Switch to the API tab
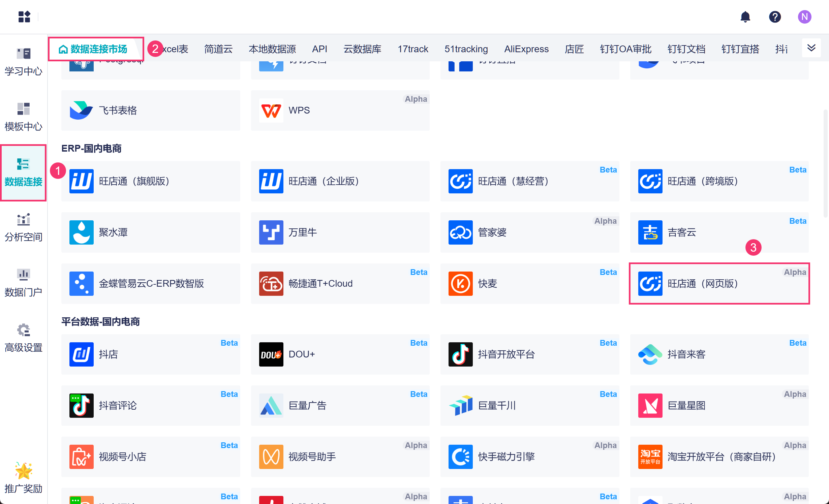Viewport: 829px width, 504px height. coord(319,49)
